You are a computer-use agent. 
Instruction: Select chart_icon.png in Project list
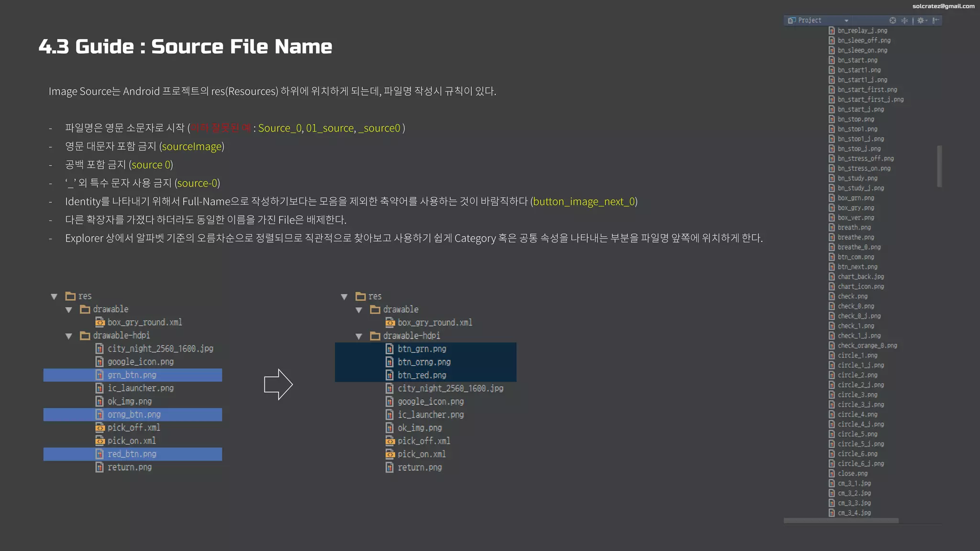coord(861,287)
